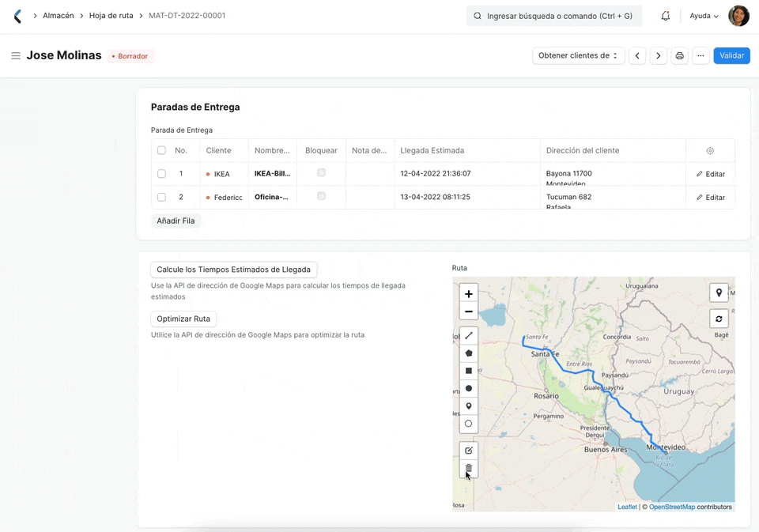Viewport: 759px width, 532px height.
Task: Select the draw circle tool
Action: coord(469,388)
